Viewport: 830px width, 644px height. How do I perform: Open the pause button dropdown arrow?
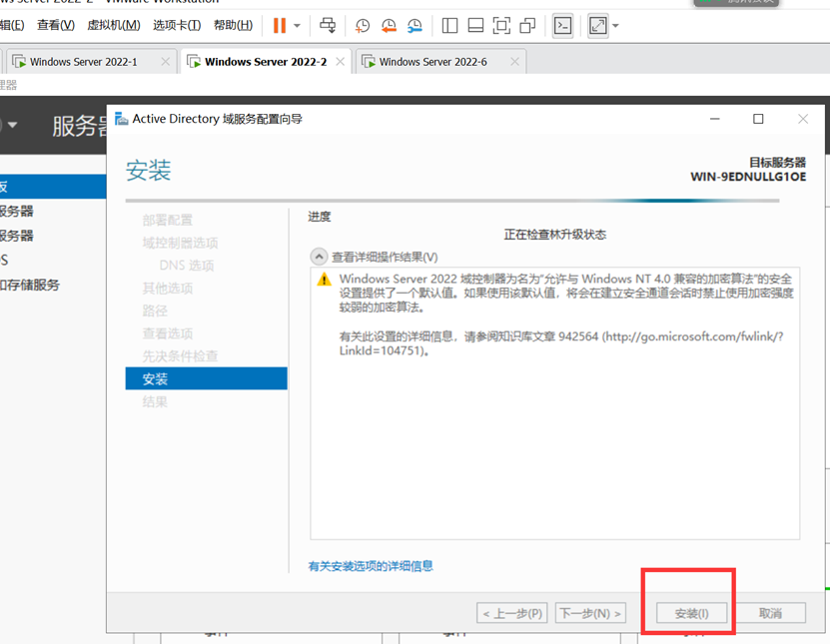pos(297,25)
